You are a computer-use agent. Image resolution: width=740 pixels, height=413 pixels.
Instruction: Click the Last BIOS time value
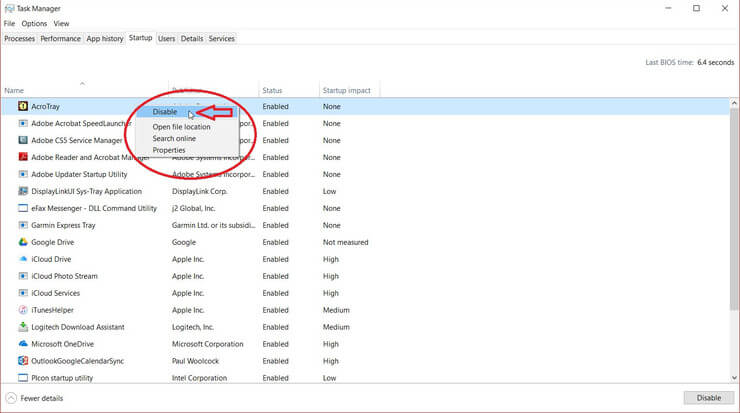click(715, 62)
